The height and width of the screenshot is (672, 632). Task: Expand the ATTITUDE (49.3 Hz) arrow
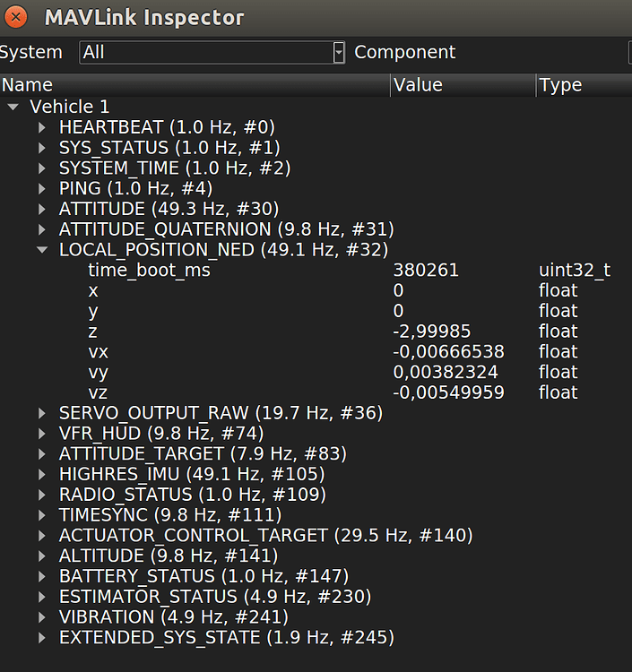[42, 209]
